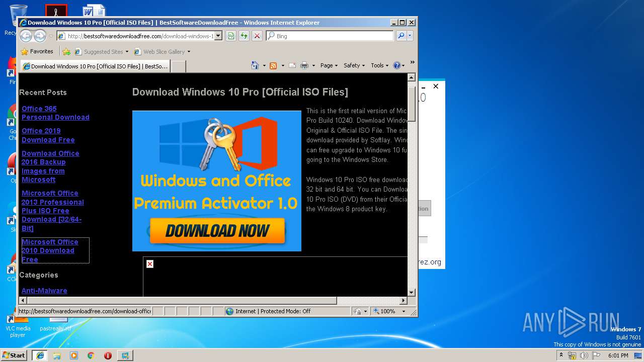The width and height of the screenshot is (644, 362).
Task: Click the address bar URL field
Action: click(136, 36)
